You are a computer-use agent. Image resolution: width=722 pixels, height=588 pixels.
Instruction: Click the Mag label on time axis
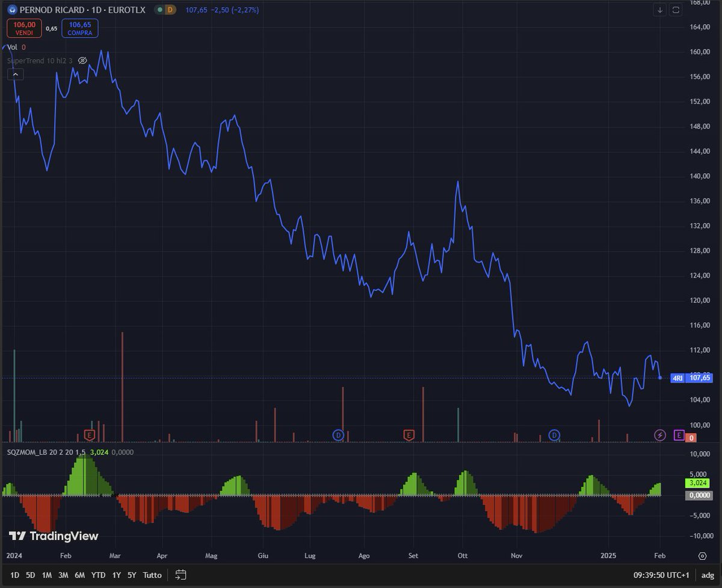[211, 556]
